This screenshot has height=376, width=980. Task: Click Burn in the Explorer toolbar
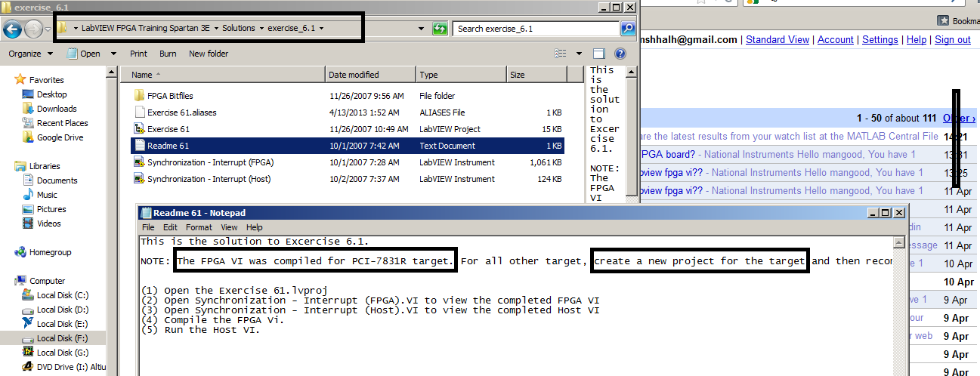point(168,54)
